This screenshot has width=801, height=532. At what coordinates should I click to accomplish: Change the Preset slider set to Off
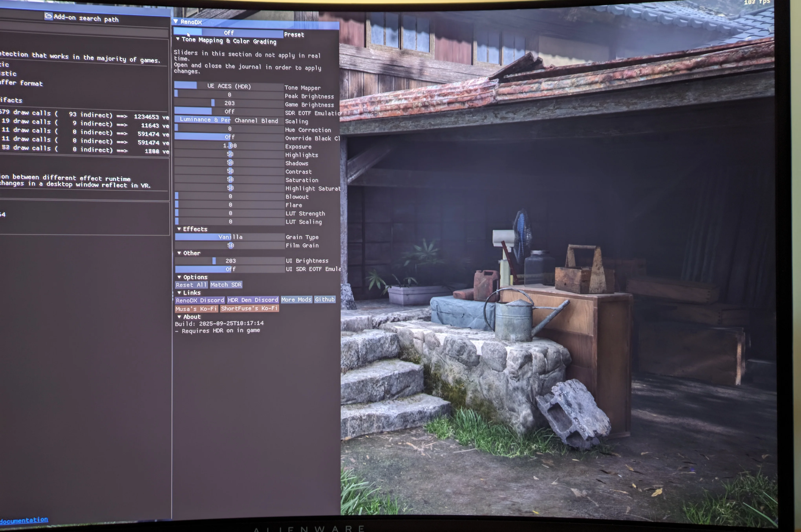tap(229, 33)
